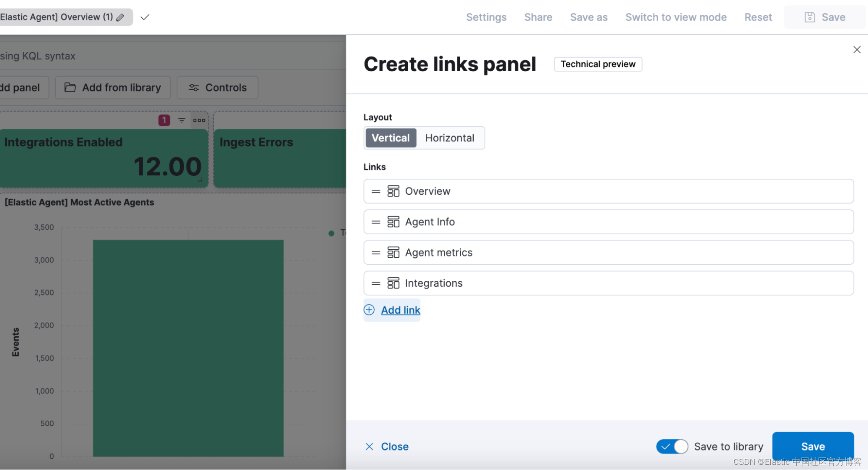The height and width of the screenshot is (470, 868).
Task: Select Vertical layout option
Action: coord(390,138)
